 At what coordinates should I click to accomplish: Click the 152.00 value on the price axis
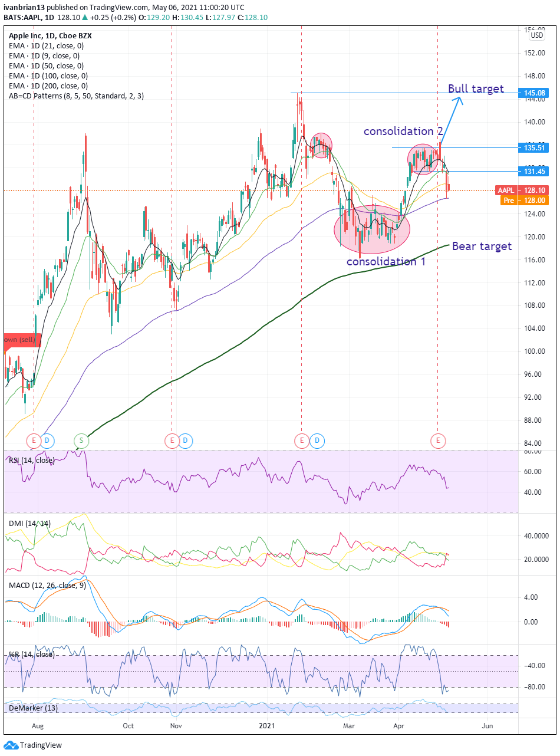pos(534,52)
